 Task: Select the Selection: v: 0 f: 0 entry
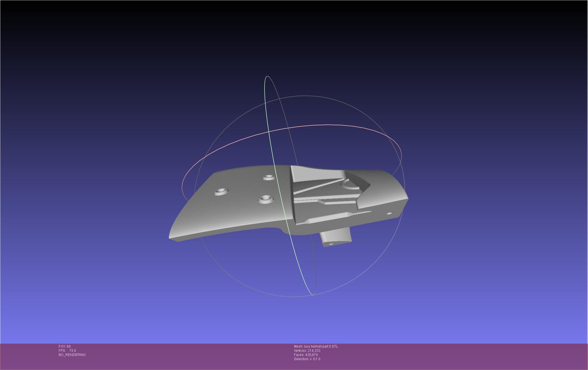pos(307,359)
